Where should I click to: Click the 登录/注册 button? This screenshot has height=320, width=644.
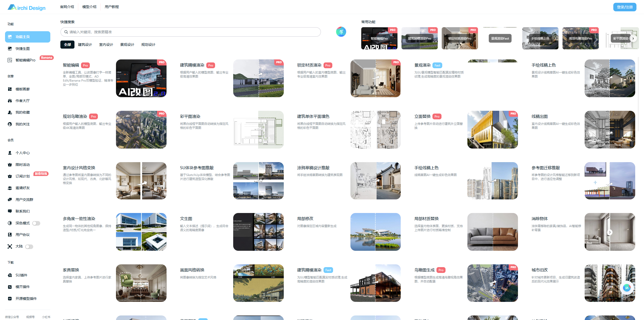pos(624,7)
